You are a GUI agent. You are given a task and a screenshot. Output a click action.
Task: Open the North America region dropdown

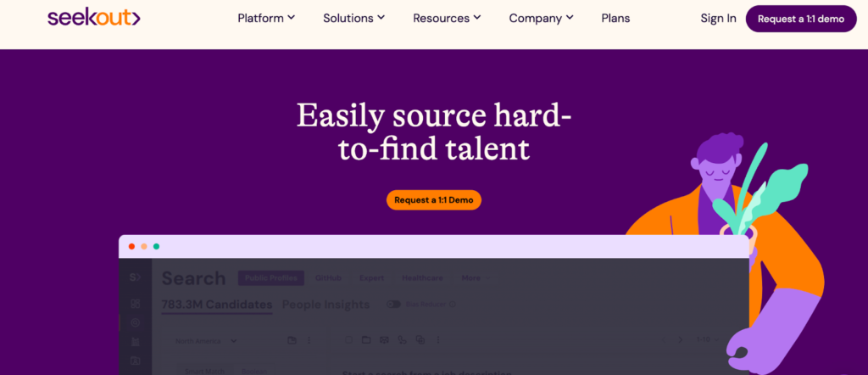tap(206, 340)
